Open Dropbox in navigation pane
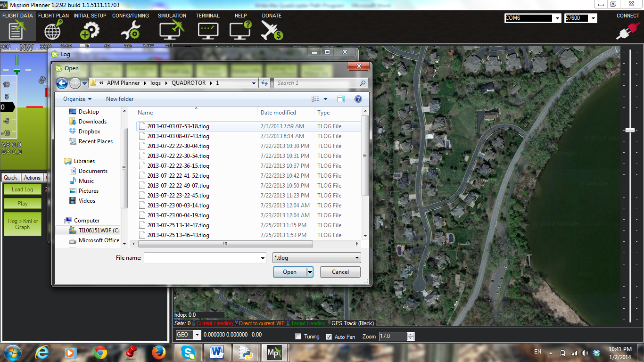The width and height of the screenshot is (644, 362). coord(89,132)
